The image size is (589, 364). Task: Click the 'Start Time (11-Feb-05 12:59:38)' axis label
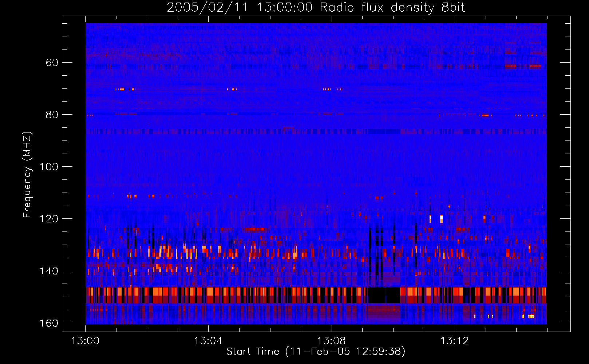pyautogui.click(x=316, y=352)
